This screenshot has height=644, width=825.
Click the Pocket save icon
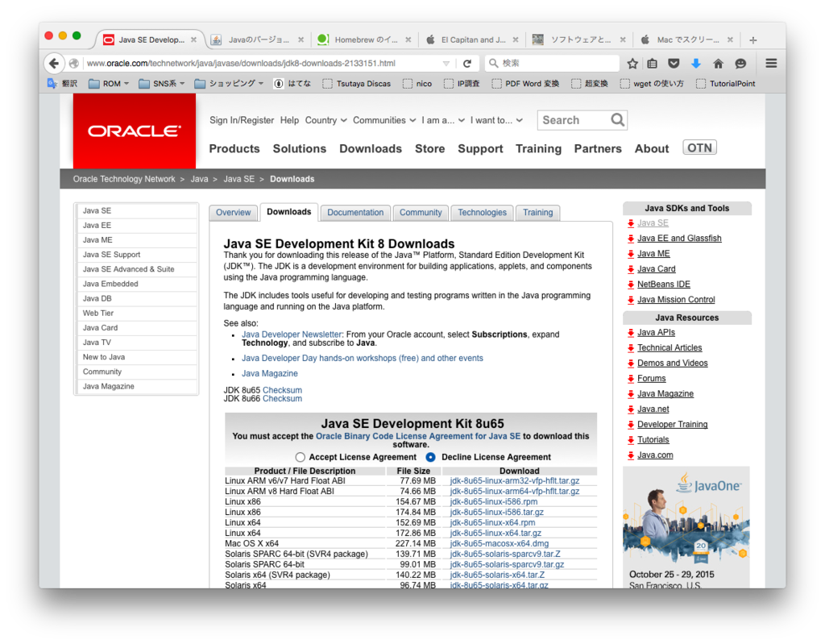[x=674, y=63]
